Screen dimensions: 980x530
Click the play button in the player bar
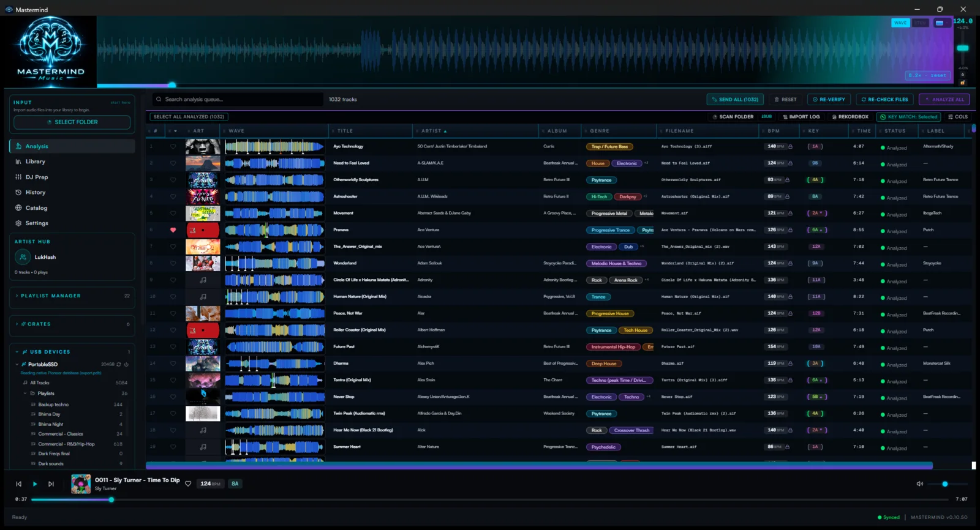(35, 484)
